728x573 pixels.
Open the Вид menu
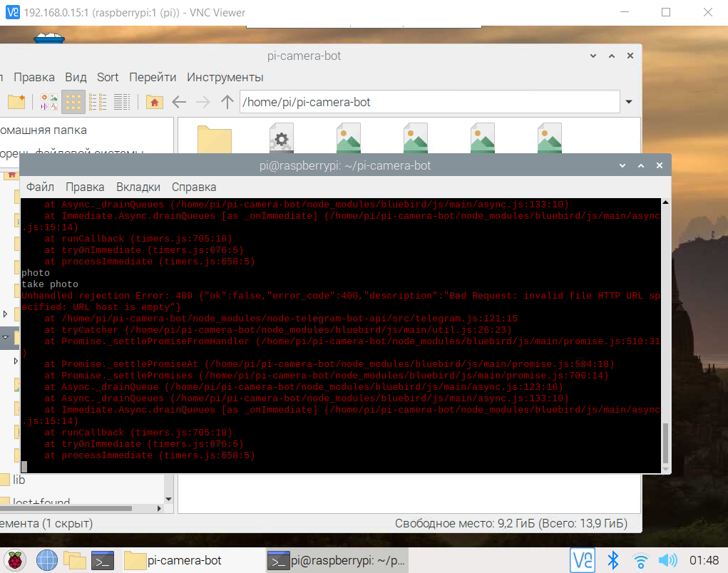click(x=76, y=77)
